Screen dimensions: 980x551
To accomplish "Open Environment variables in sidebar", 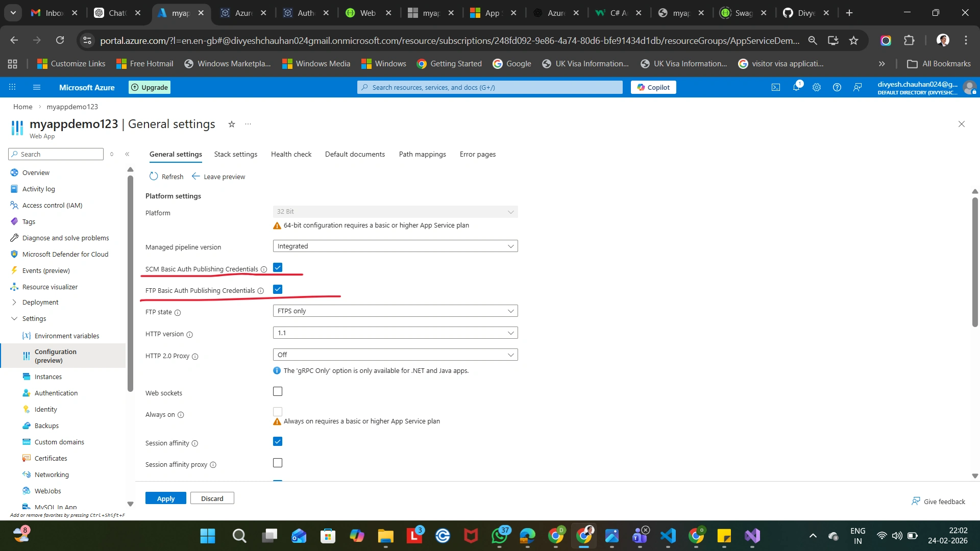I will (67, 336).
